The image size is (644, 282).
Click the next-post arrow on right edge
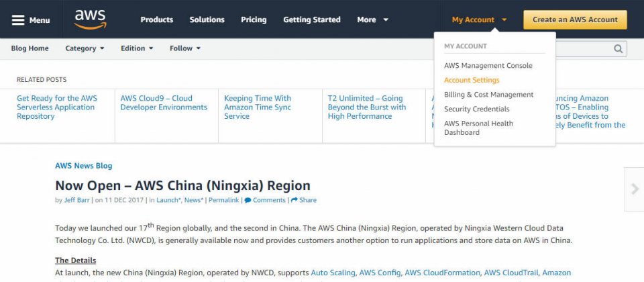[x=635, y=189]
